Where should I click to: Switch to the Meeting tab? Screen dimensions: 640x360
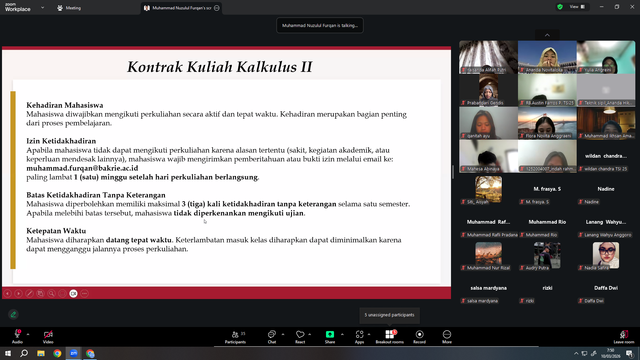(69, 8)
